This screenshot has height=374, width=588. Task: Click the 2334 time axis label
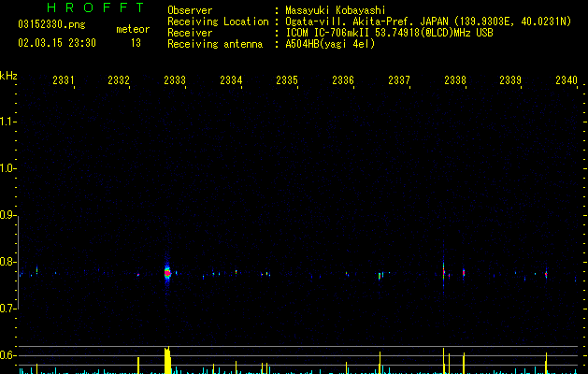tap(231, 80)
